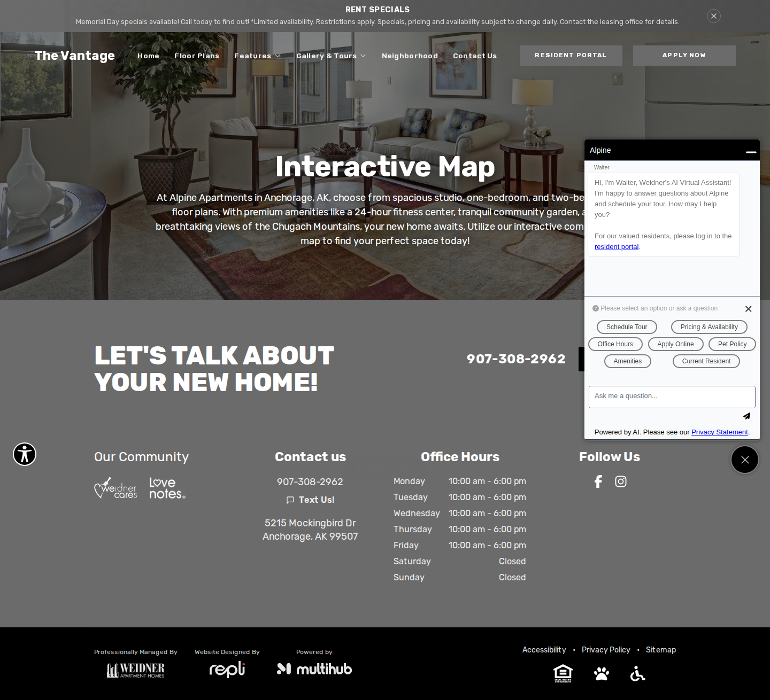Click the accessibility widget icon

click(25, 454)
